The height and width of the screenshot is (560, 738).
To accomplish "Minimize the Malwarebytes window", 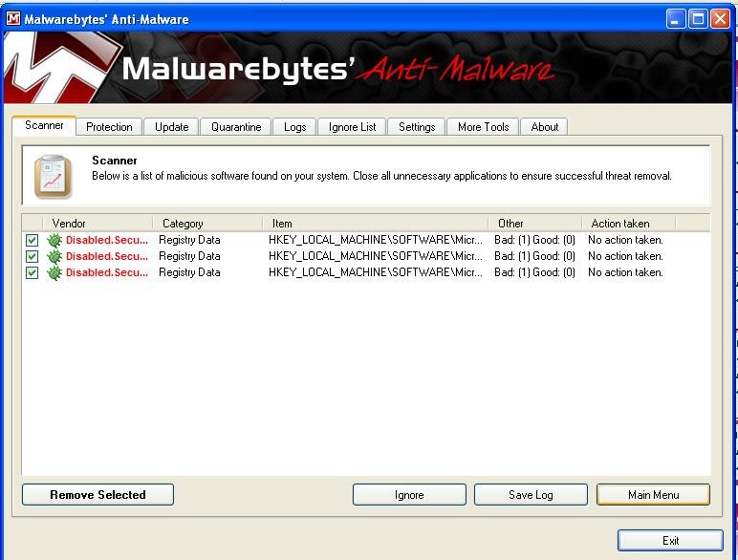I will [x=676, y=19].
